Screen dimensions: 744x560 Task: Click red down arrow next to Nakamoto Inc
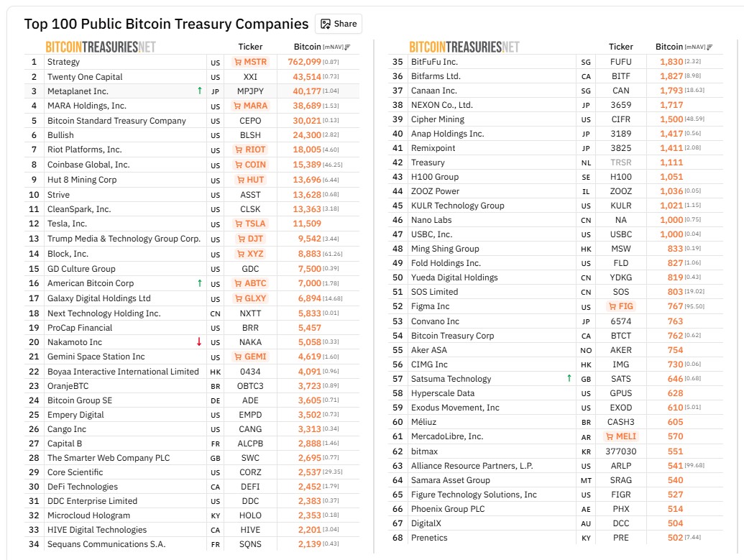coord(199,342)
